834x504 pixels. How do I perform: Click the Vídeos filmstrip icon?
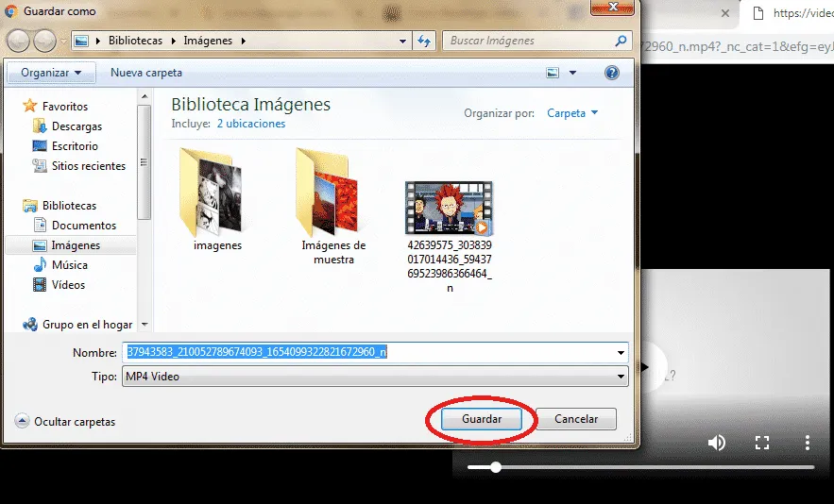pyautogui.click(x=40, y=285)
